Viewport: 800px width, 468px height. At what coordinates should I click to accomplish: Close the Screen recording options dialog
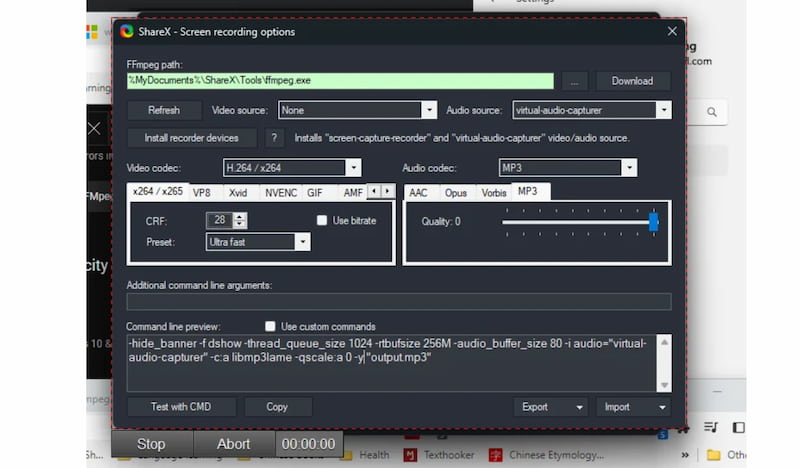pyautogui.click(x=672, y=31)
